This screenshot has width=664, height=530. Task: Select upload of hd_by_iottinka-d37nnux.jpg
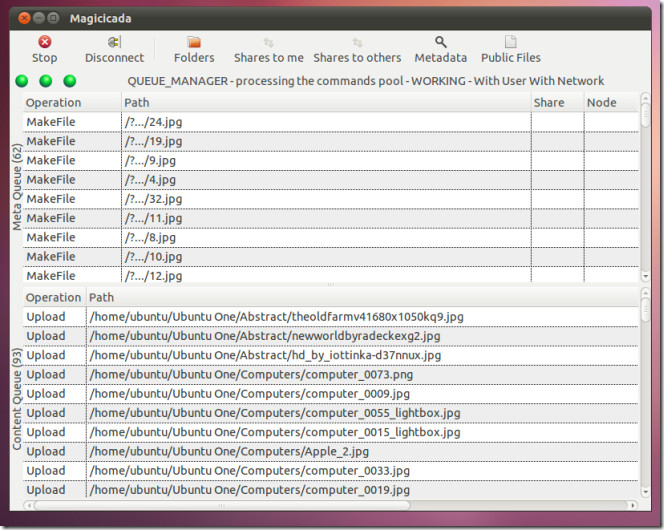click(x=330, y=355)
